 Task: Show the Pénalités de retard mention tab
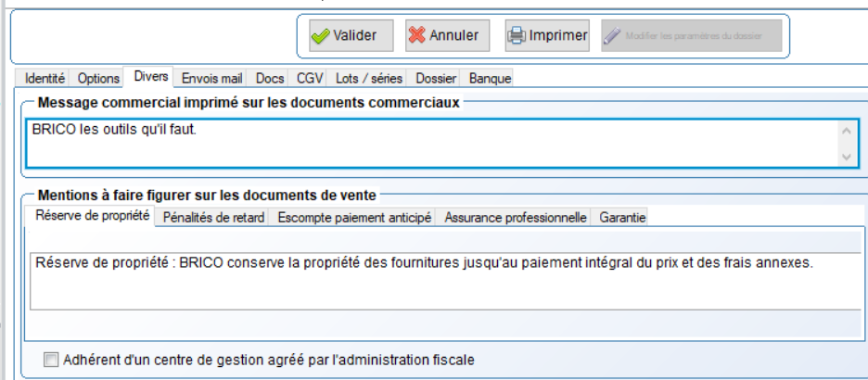pos(214,218)
